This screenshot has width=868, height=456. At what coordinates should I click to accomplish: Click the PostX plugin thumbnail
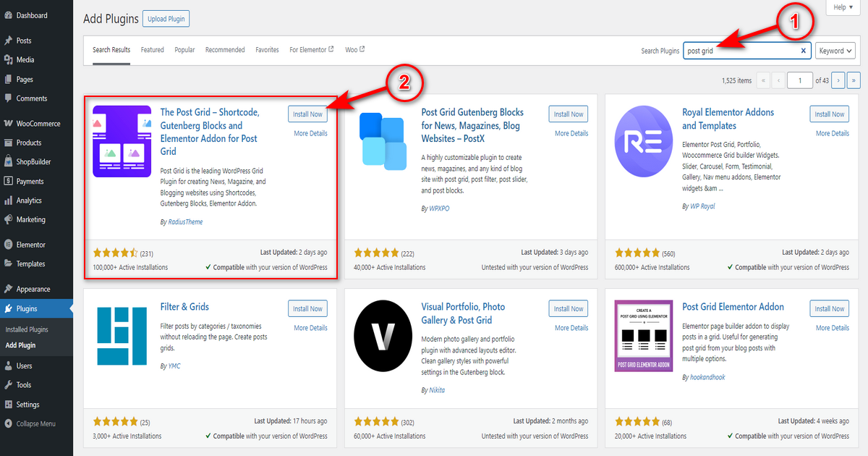(383, 140)
